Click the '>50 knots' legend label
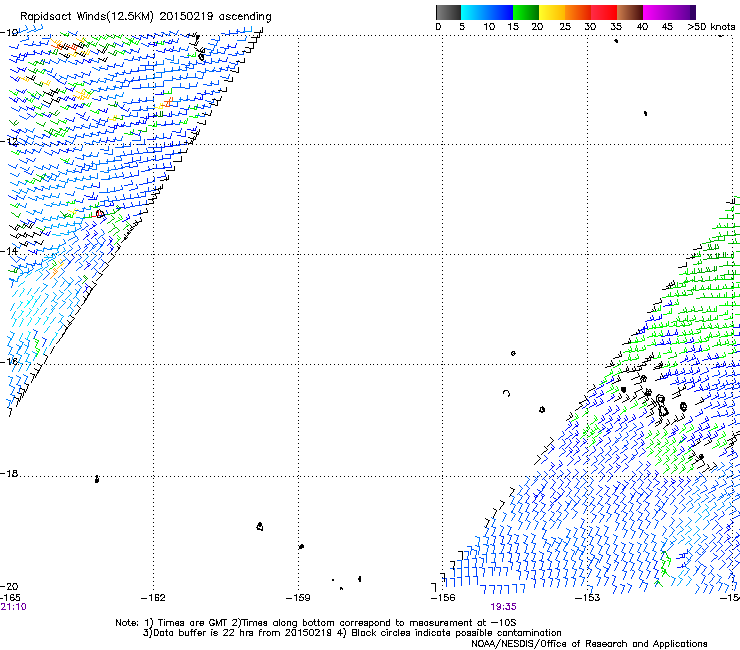740x650 pixels. tap(711, 27)
